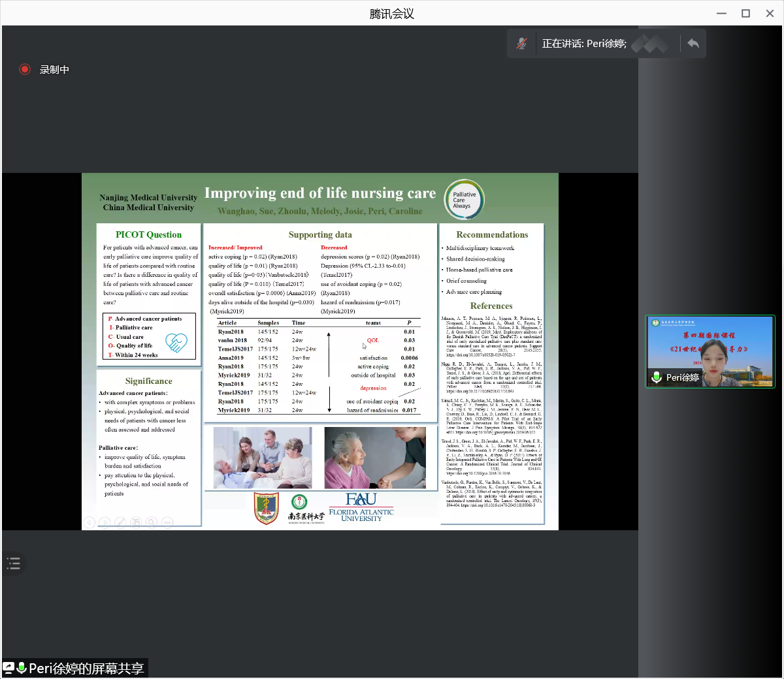
Task: Click the red recording indicator icon
Action: point(25,69)
